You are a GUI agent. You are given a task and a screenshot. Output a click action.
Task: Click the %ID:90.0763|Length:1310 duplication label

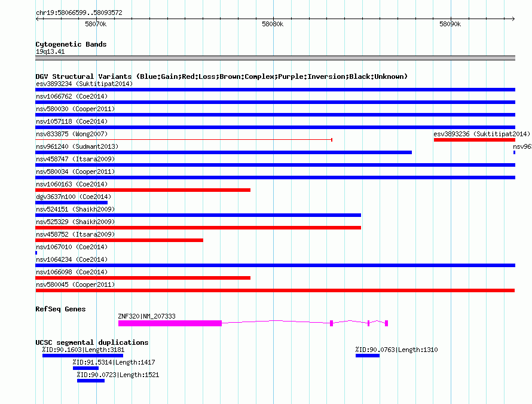point(397,350)
